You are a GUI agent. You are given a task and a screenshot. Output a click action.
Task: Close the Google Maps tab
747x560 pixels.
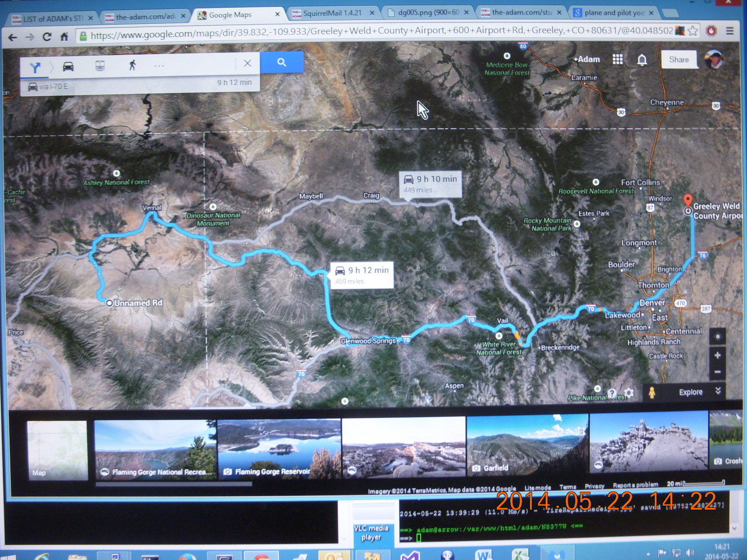(x=277, y=14)
